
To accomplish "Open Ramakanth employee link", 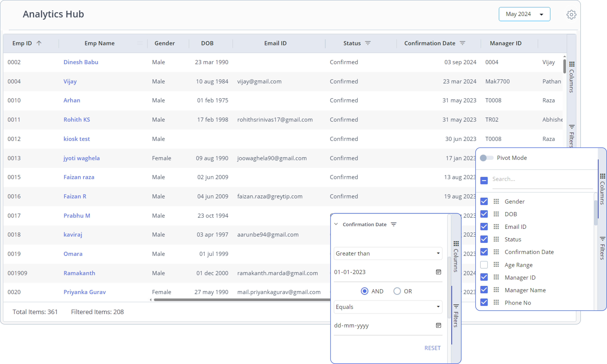I will point(79,273).
